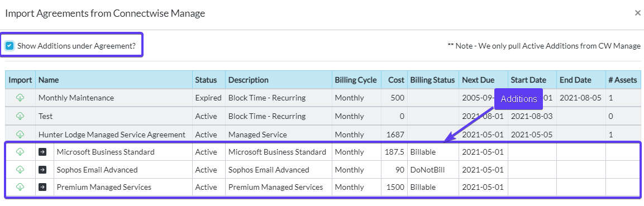644x206 pixels.
Task: Import Premium Managed Services addition icon
Action: [x=20, y=187]
